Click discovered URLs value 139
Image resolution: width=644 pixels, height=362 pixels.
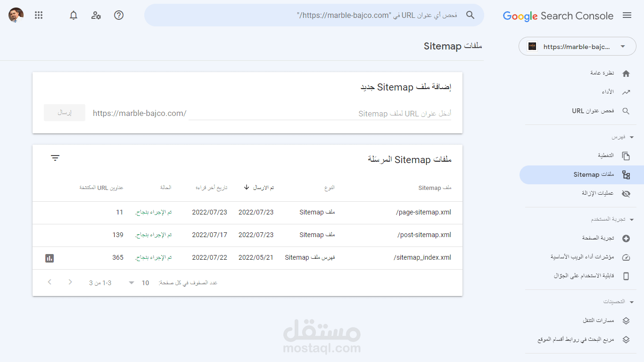[118, 235]
